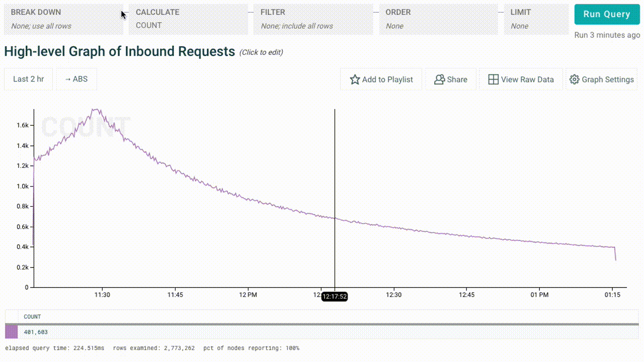Screen dimensions: 644x362
Task: Open the FILTER clause field
Action: 313,20
